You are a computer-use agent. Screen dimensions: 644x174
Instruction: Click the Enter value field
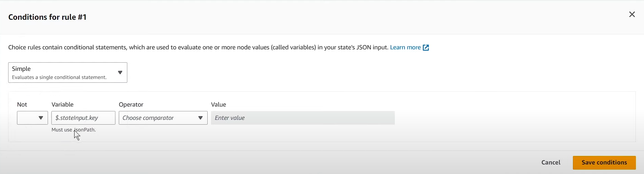[x=303, y=118]
